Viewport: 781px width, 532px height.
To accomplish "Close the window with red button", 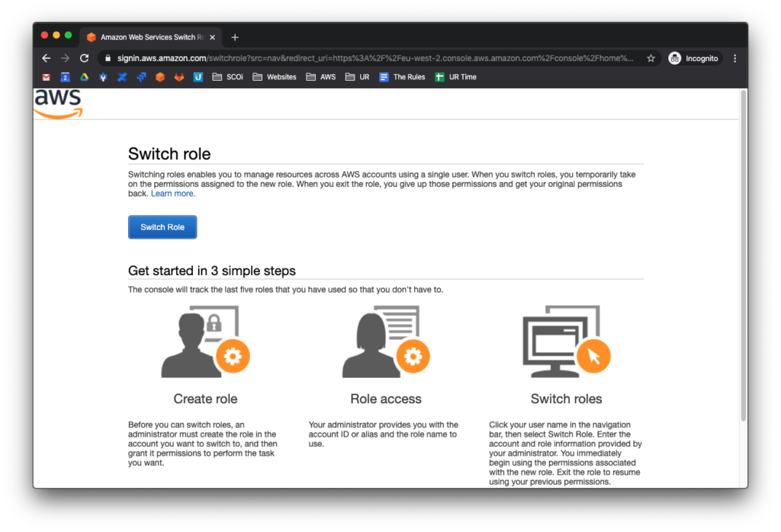I will point(44,35).
